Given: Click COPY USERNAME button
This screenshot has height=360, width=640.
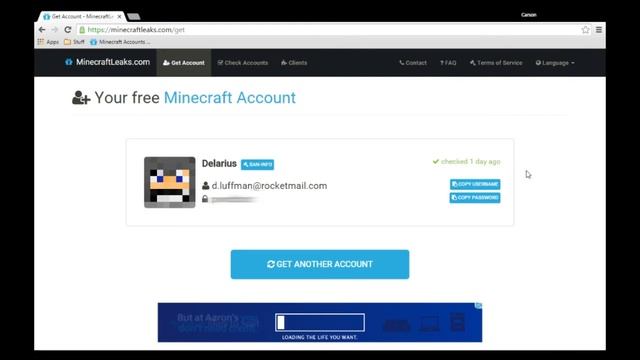Looking at the screenshot, I should tap(475, 184).
